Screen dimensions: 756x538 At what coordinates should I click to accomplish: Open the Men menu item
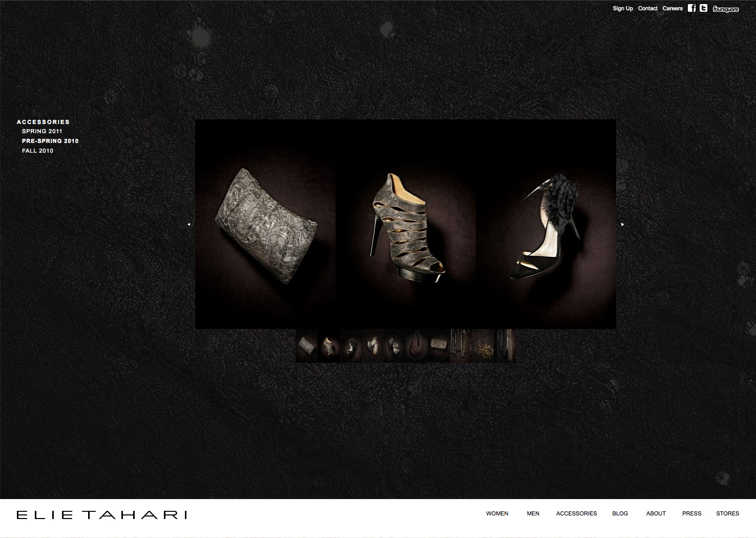(x=533, y=513)
